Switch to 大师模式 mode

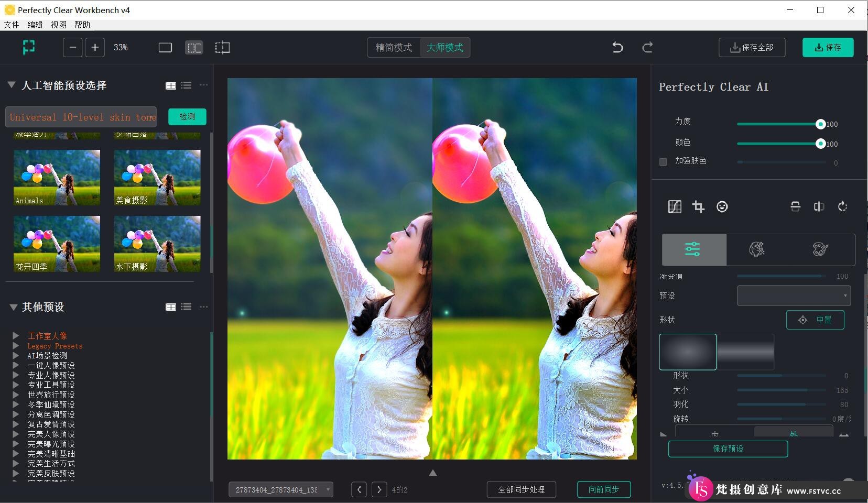click(444, 48)
